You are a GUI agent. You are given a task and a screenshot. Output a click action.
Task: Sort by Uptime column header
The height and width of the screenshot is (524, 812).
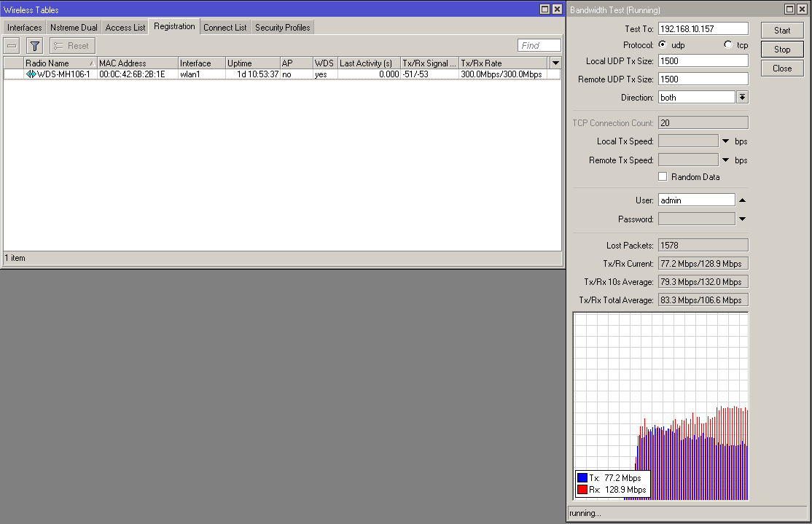(253, 63)
